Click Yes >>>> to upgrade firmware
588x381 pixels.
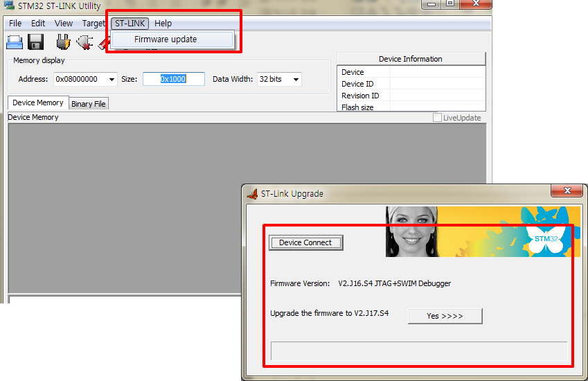(x=445, y=316)
